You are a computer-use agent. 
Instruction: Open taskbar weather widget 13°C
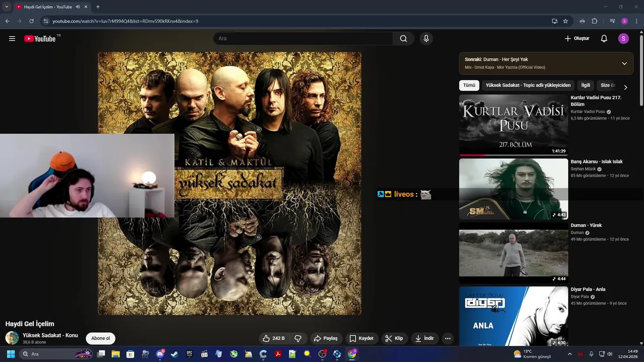pos(532,354)
